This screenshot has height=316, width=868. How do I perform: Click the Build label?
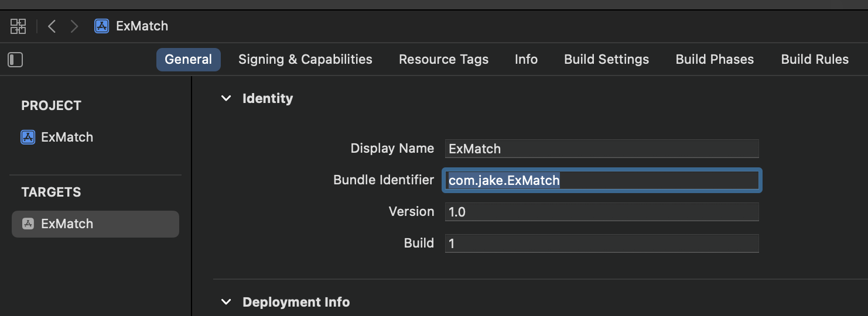419,243
